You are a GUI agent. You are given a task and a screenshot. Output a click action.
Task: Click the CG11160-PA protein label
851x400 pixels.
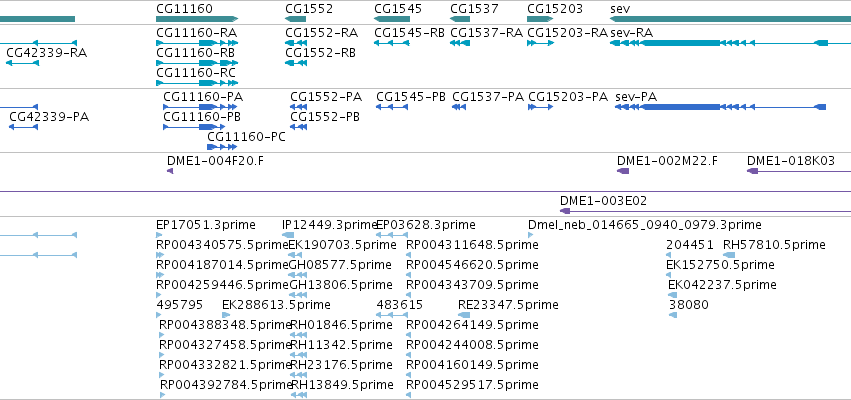(203, 97)
